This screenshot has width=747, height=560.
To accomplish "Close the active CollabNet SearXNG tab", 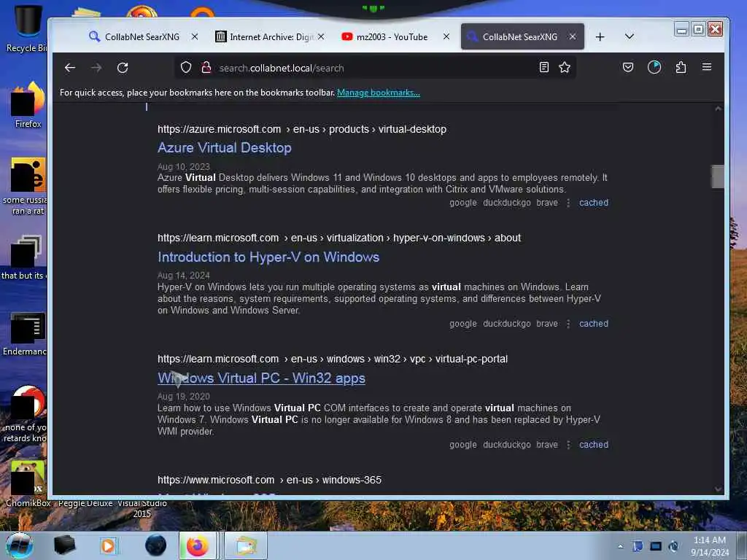I will [573, 36].
